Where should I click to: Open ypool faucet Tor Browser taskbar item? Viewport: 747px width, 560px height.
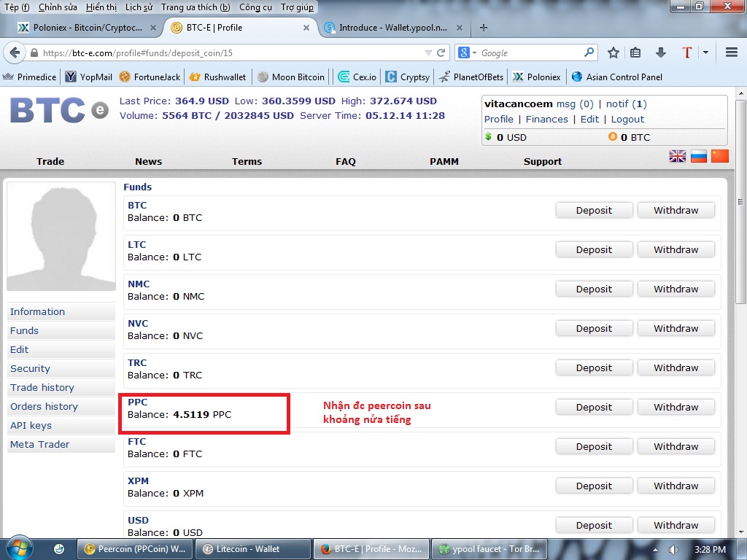tap(489, 549)
